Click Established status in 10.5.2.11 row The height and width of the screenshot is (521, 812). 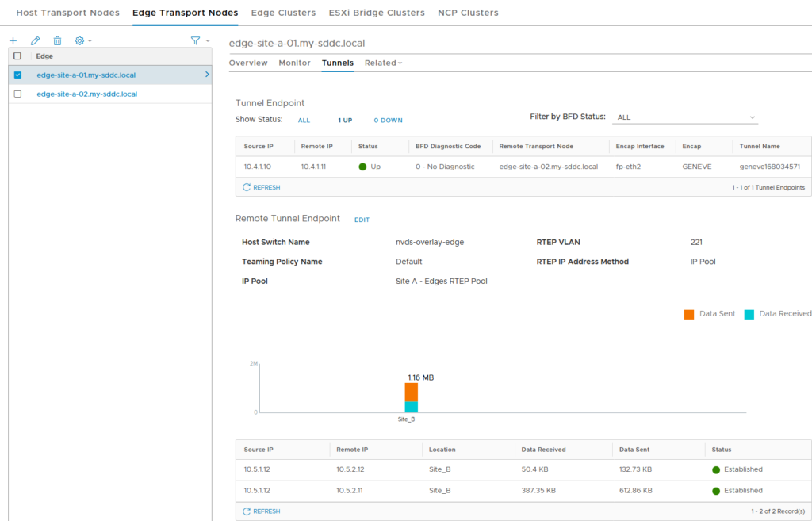click(x=737, y=490)
